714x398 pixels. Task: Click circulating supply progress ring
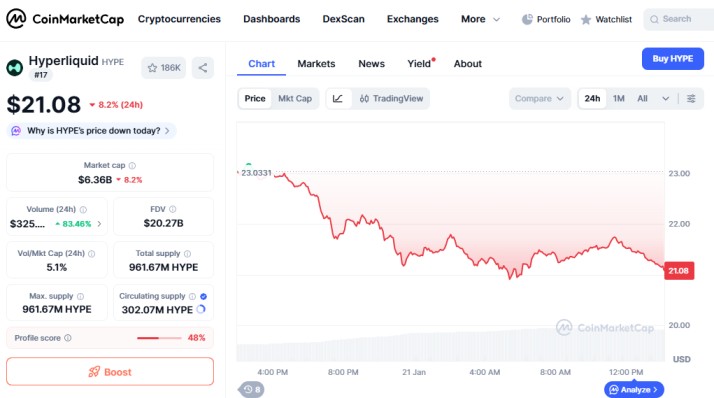(x=201, y=309)
